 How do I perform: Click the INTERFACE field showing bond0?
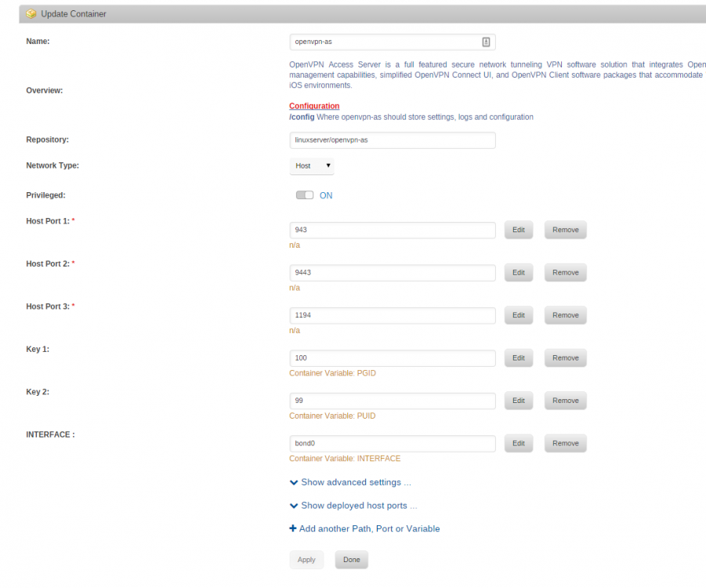pos(392,444)
